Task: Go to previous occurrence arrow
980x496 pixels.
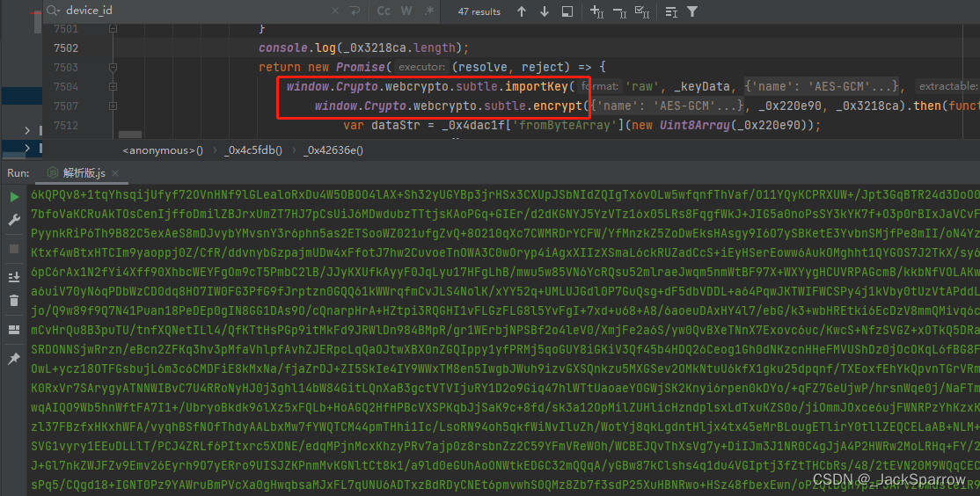Action: click(522, 11)
